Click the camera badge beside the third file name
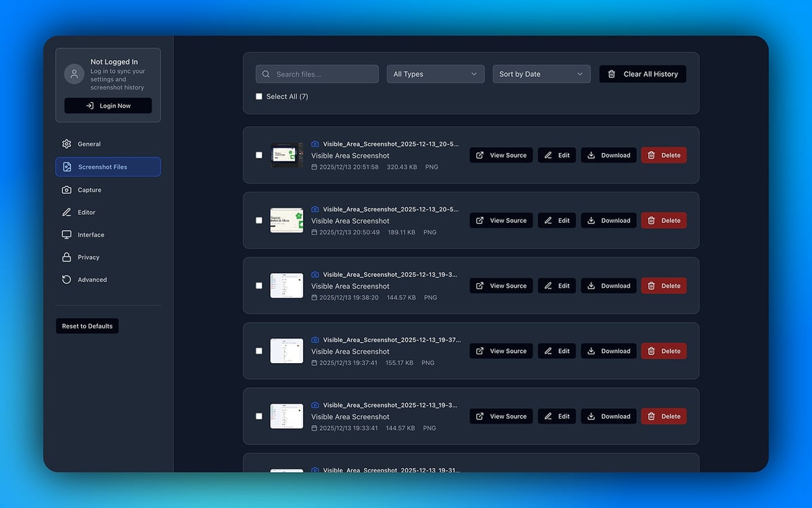The width and height of the screenshot is (812, 508). coord(315,274)
